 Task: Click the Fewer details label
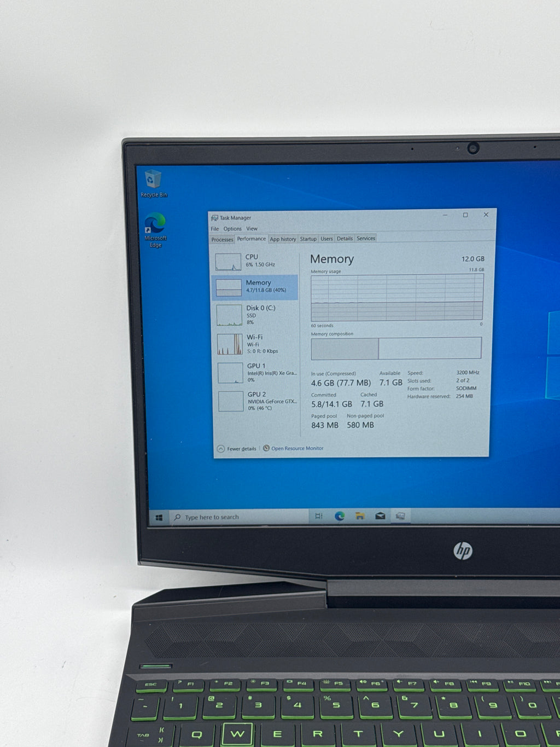pos(242,449)
